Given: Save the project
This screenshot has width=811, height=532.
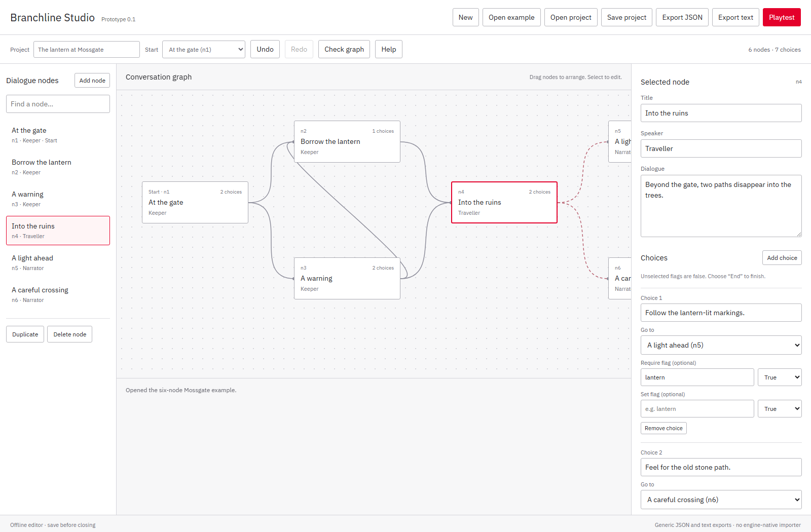Looking at the screenshot, I should (626, 17).
